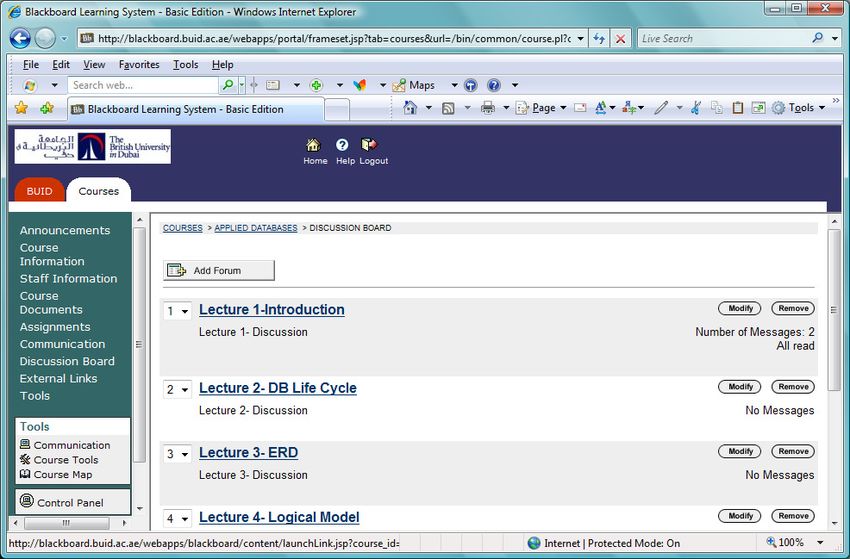Open the Lecture 3- ERD forum

[x=248, y=453]
